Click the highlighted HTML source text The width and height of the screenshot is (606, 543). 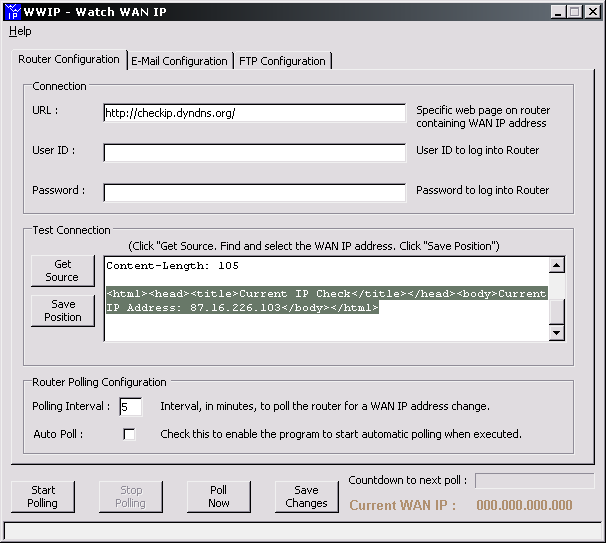(326, 300)
